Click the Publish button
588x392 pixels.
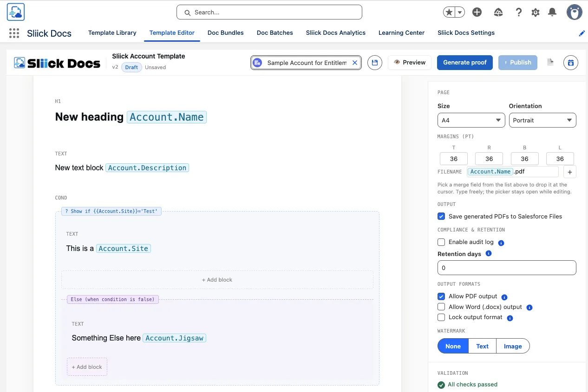518,63
